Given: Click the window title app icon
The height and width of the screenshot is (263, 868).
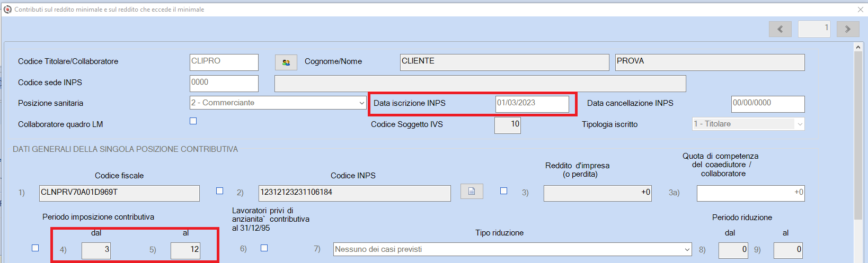Looking at the screenshot, I should (7, 9).
